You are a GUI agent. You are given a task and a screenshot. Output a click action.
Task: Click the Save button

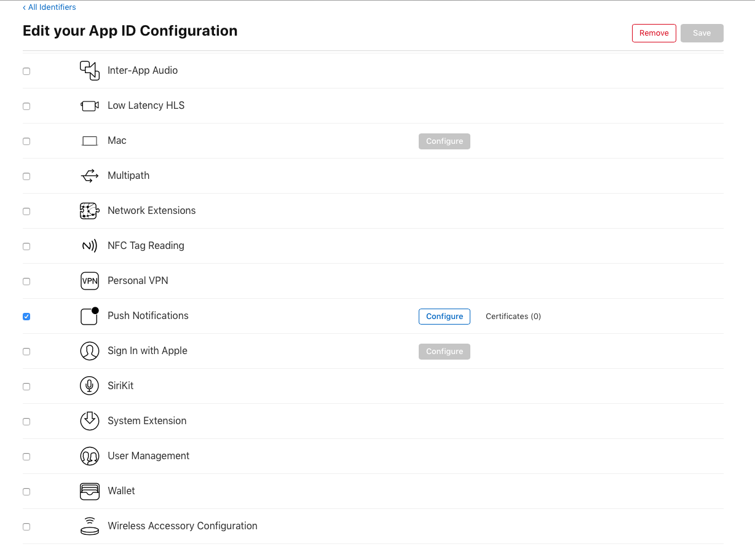click(x=702, y=33)
